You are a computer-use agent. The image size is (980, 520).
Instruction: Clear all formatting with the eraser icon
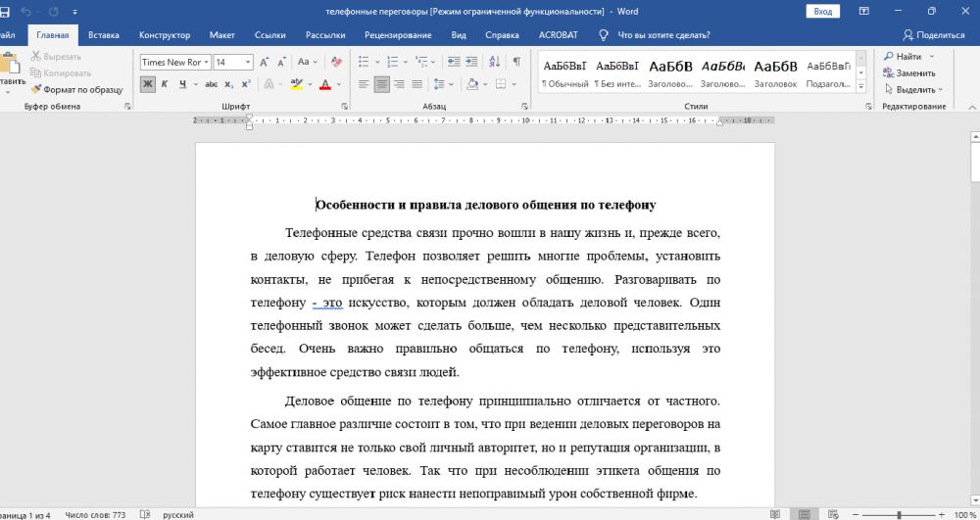coord(338,62)
